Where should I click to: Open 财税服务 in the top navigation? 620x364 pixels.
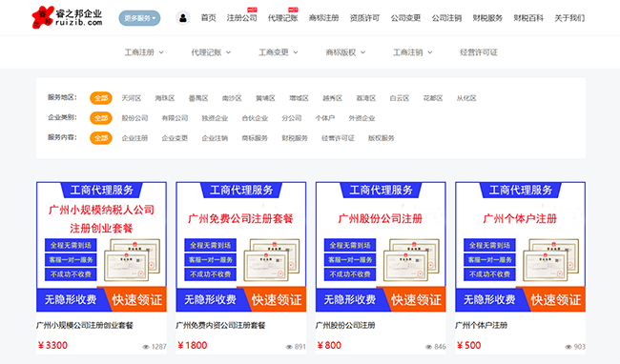click(x=487, y=18)
